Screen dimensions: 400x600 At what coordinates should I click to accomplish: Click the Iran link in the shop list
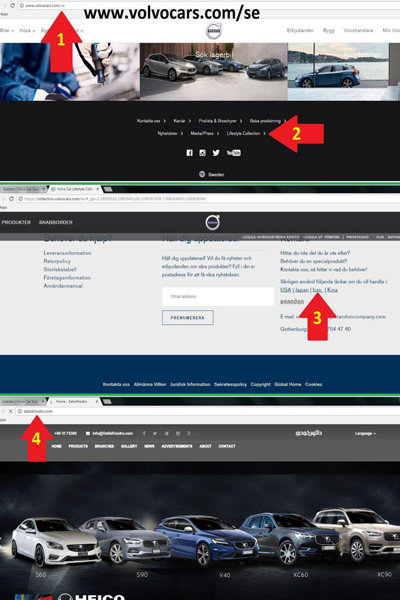coord(318,290)
